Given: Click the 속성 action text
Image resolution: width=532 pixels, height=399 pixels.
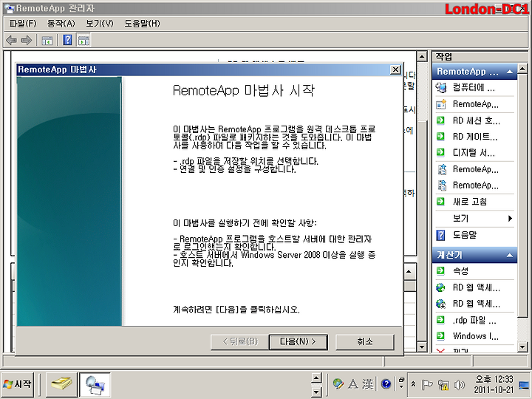Looking at the screenshot, I should point(460,270).
